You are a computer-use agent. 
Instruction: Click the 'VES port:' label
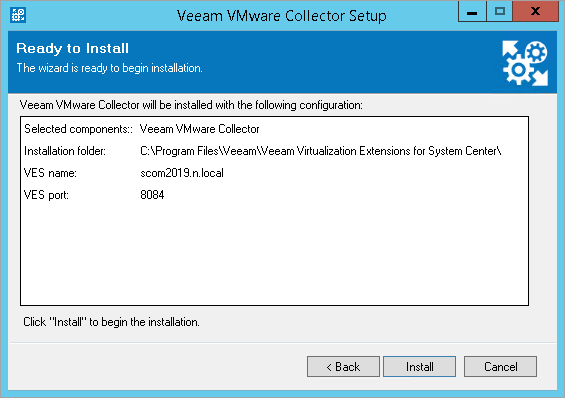(46, 195)
